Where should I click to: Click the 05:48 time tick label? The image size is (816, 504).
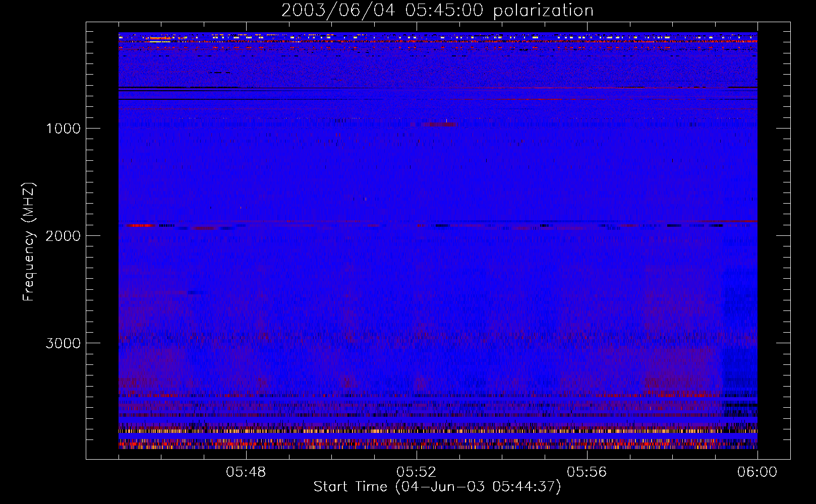pos(246,472)
